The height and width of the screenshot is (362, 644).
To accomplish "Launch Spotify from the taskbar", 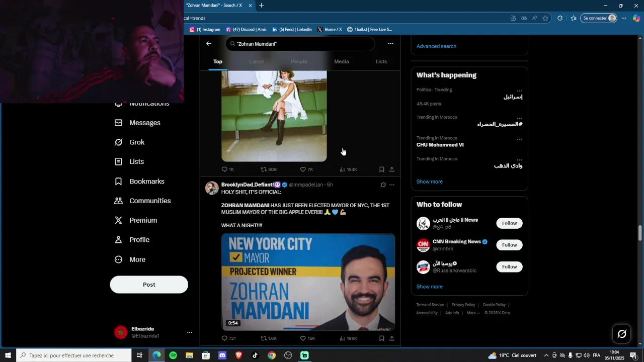I will [x=173, y=355].
